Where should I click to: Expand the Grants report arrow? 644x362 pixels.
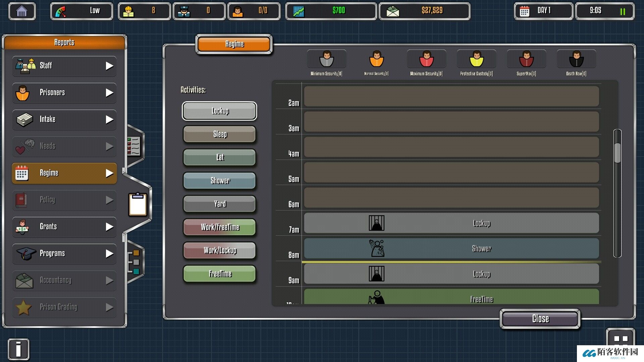click(x=109, y=227)
